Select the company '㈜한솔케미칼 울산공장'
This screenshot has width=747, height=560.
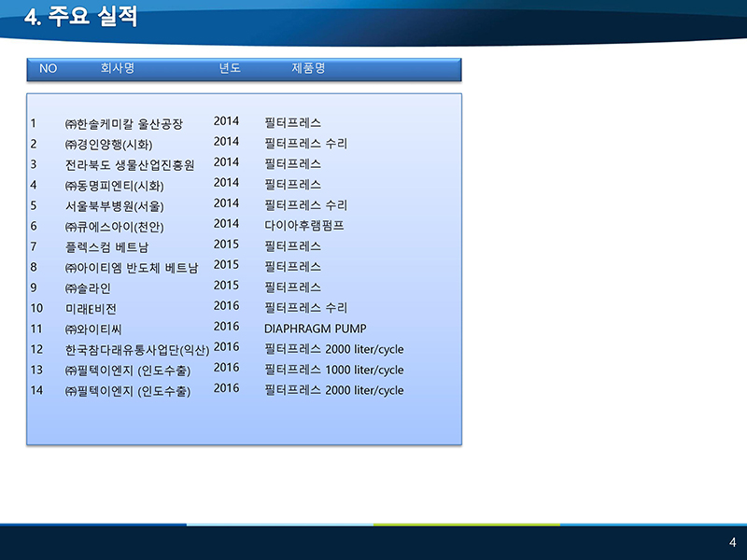pyautogui.click(x=124, y=124)
